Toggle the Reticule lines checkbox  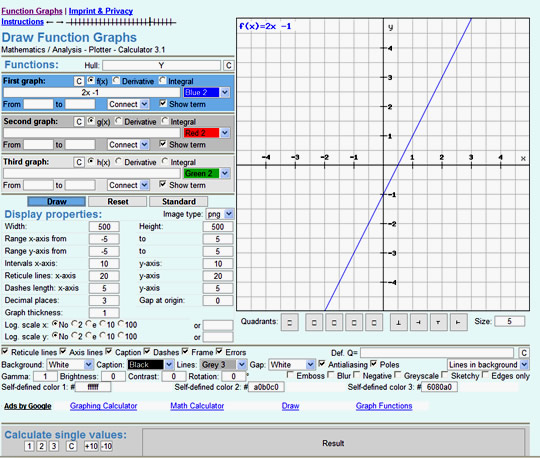[x=5, y=351]
